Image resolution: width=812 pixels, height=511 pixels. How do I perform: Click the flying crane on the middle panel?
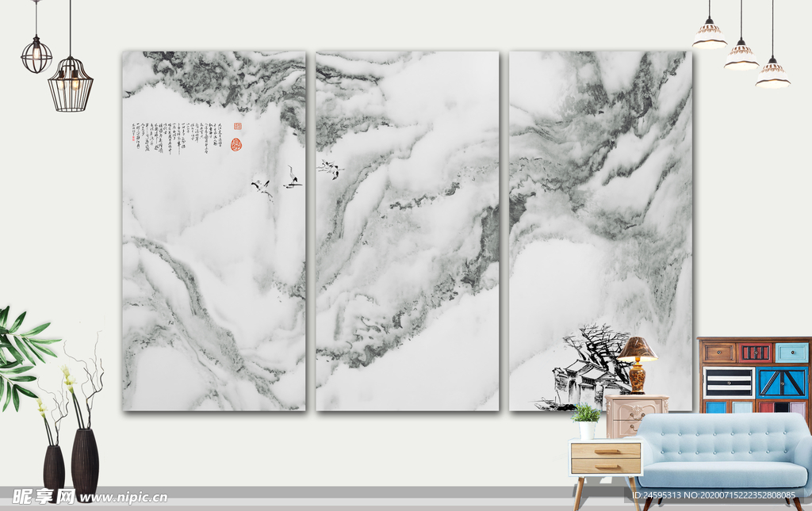(x=330, y=169)
